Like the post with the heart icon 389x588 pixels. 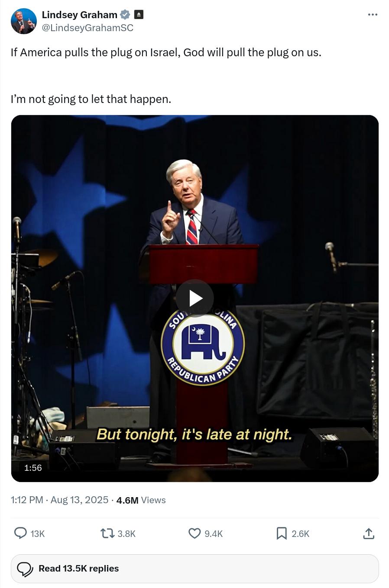click(x=194, y=533)
